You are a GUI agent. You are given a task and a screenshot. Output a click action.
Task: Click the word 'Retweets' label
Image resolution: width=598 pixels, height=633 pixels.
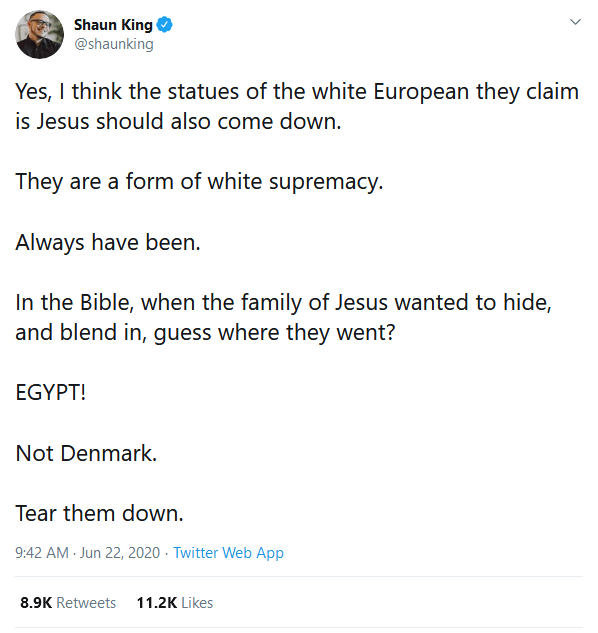(86, 602)
